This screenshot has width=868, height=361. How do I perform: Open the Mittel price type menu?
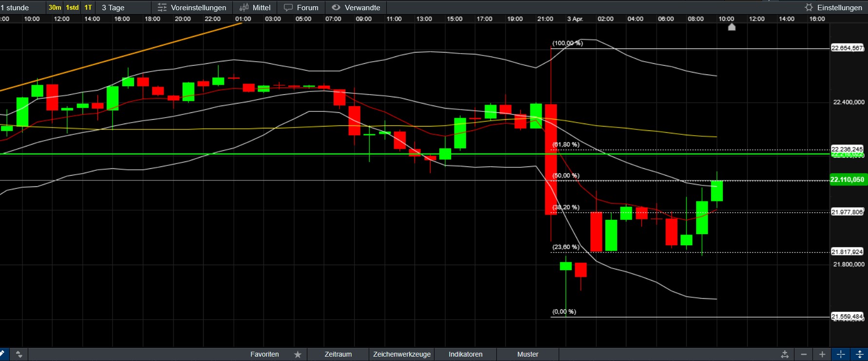click(255, 7)
